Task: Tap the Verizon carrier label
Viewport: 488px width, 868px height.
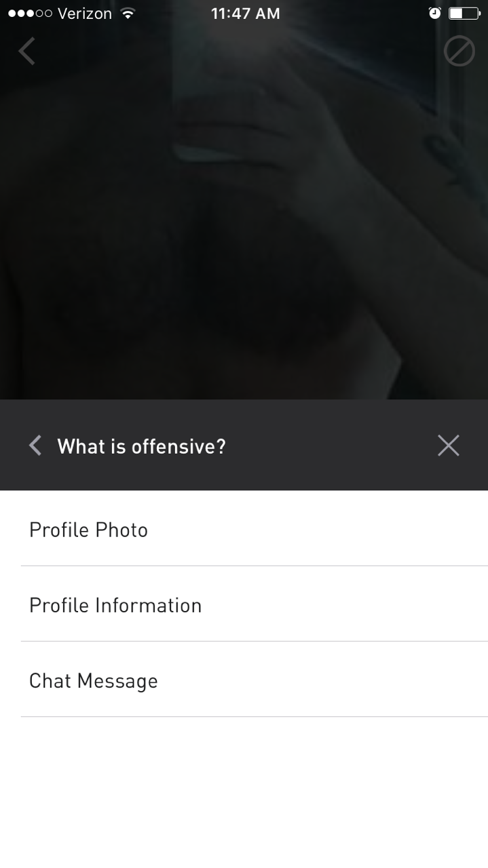Action: point(85,14)
